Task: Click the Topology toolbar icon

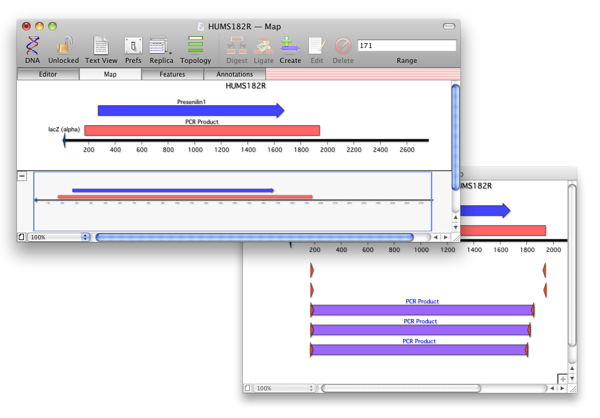Action: tap(195, 46)
